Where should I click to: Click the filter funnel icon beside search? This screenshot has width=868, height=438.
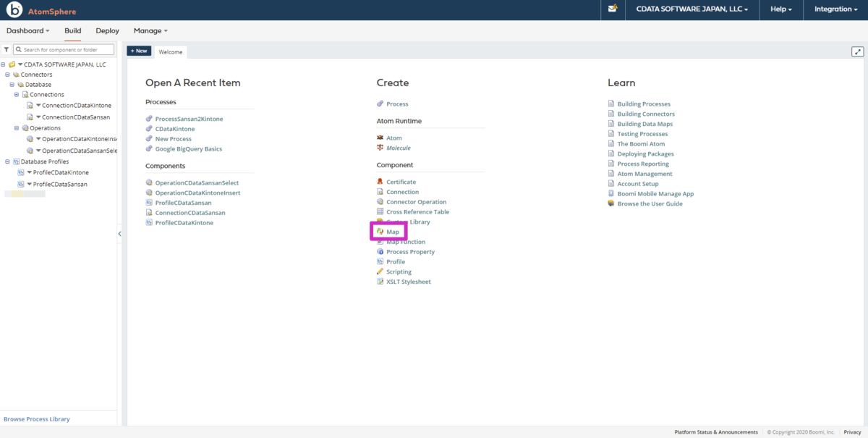tap(7, 50)
